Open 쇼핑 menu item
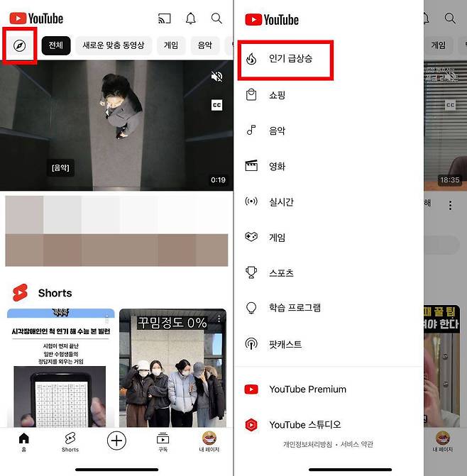This screenshot has width=467, height=476. pos(329,95)
